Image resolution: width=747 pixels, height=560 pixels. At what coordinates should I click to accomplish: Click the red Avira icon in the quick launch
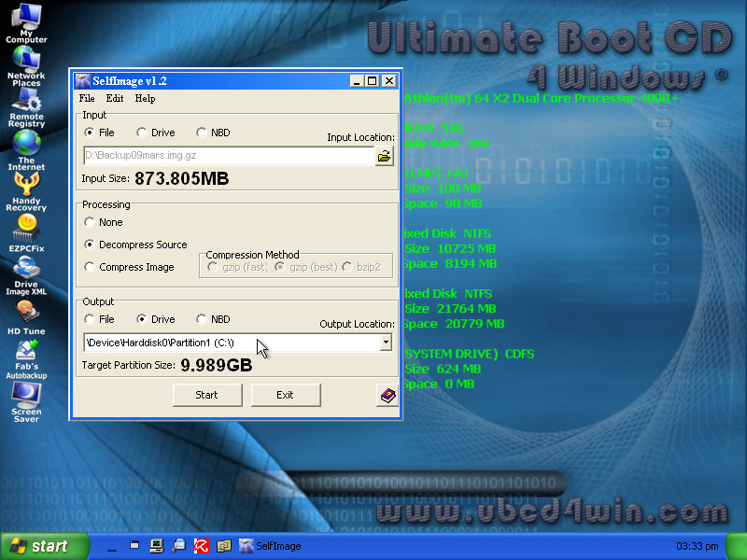pyautogui.click(x=202, y=546)
